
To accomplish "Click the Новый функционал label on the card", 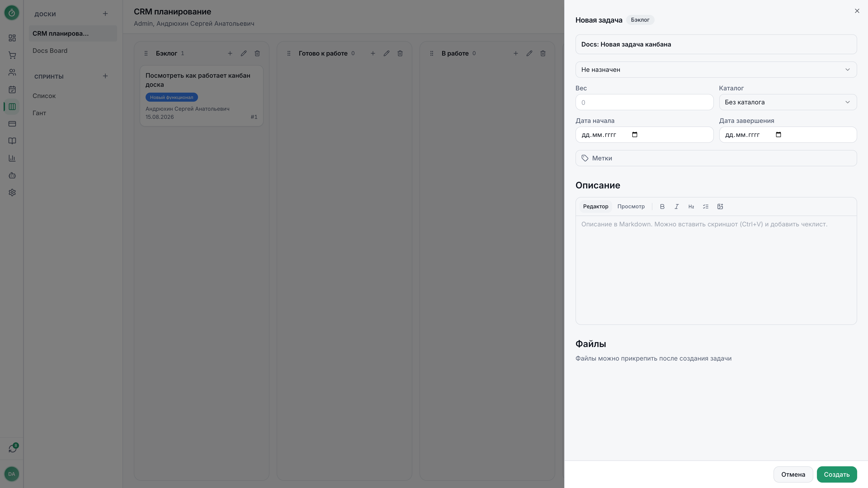I will tap(172, 97).
